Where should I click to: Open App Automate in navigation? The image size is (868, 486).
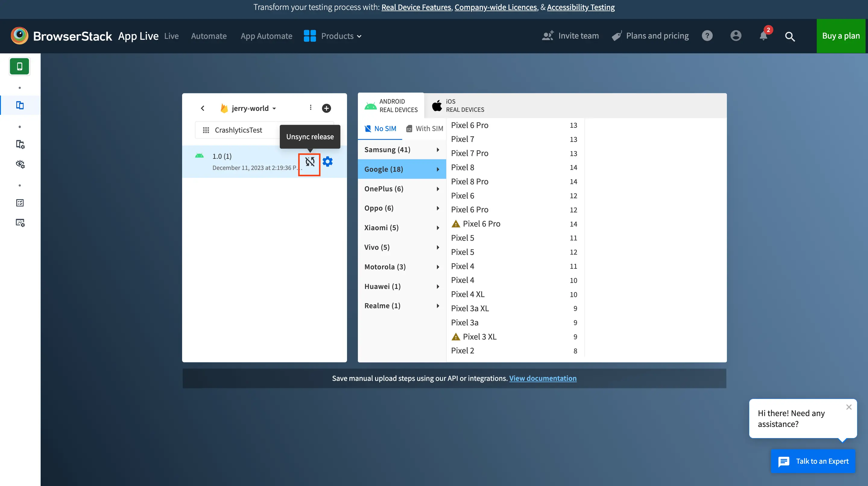click(266, 36)
